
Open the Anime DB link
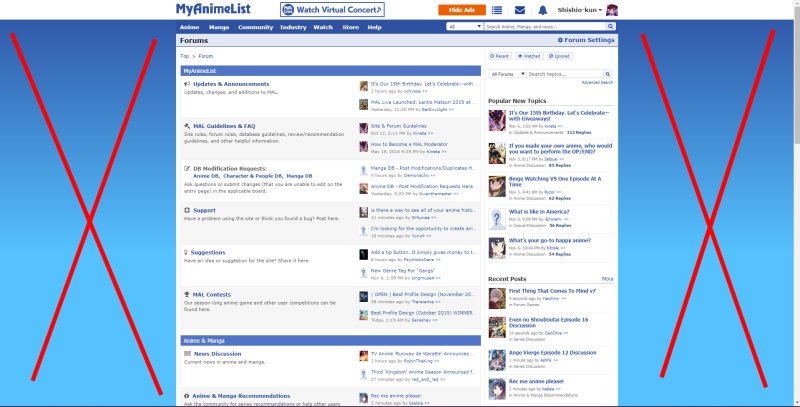[206, 176]
